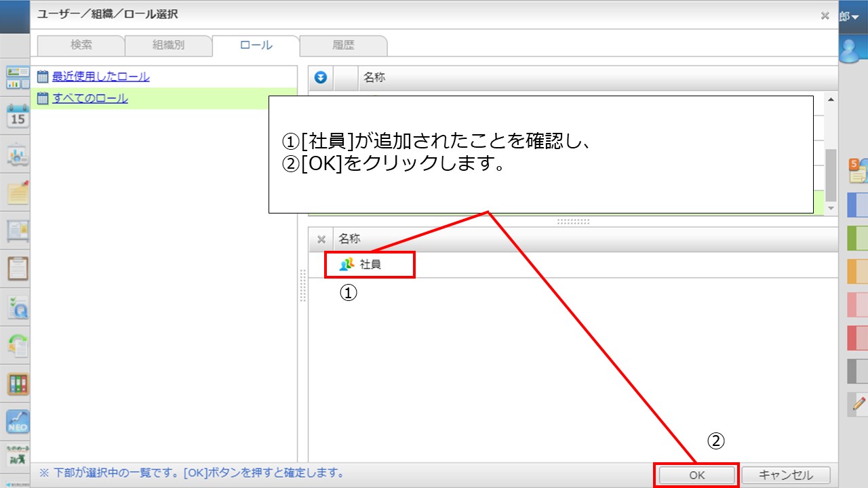Select the 社員 row in the selected list
Screen dimensions: 868x488
tap(573, 264)
